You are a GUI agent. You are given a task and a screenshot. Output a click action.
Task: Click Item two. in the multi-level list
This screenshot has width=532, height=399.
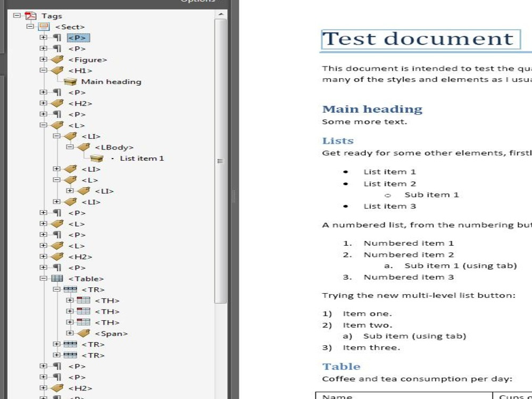(368, 326)
